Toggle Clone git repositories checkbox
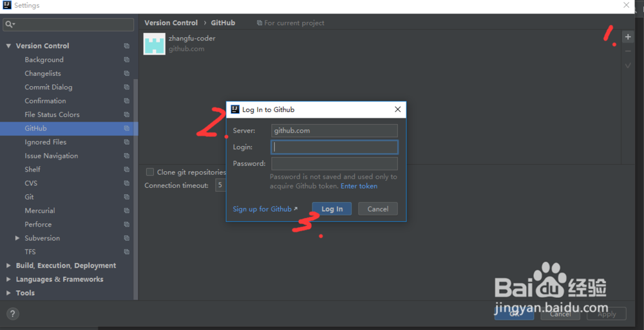This screenshot has width=644, height=330. 150,172
